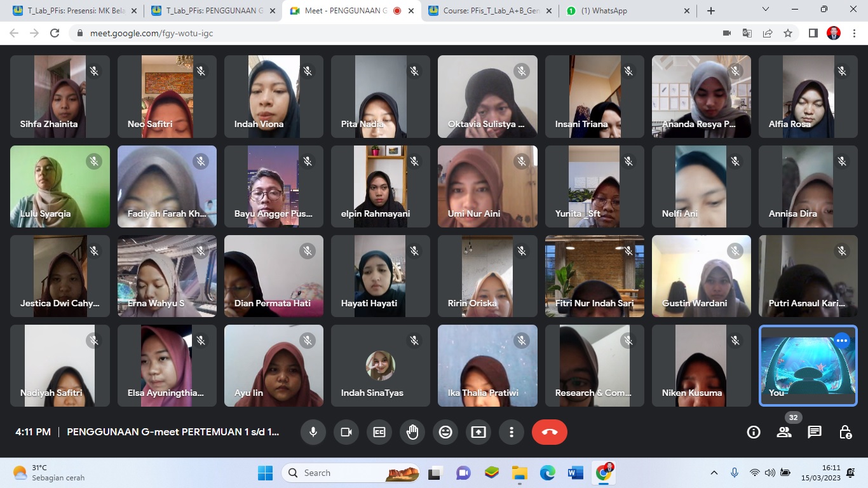Expand the system tray hidden icons
868x488 pixels.
click(714, 473)
